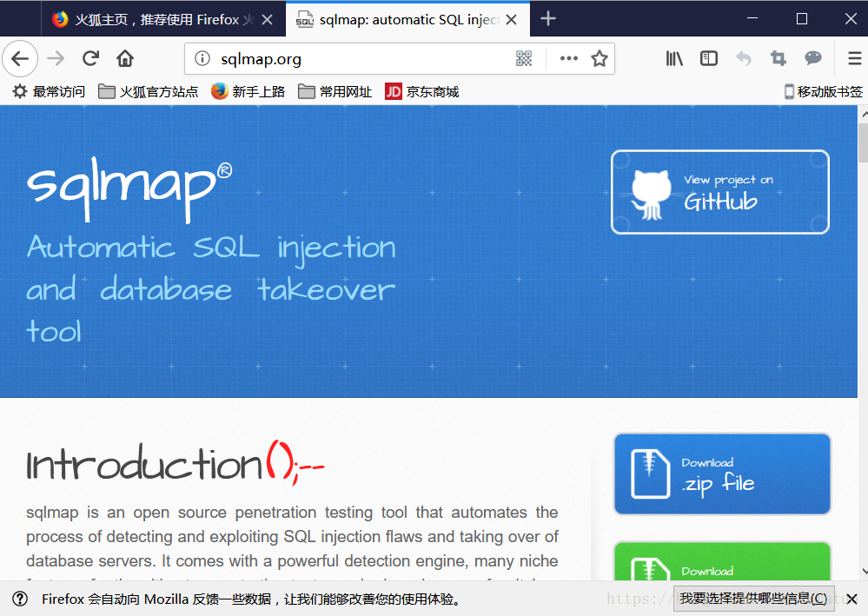Open the 移动版书签 mobile bookmarks
This screenshot has width=868, height=616.
click(823, 91)
